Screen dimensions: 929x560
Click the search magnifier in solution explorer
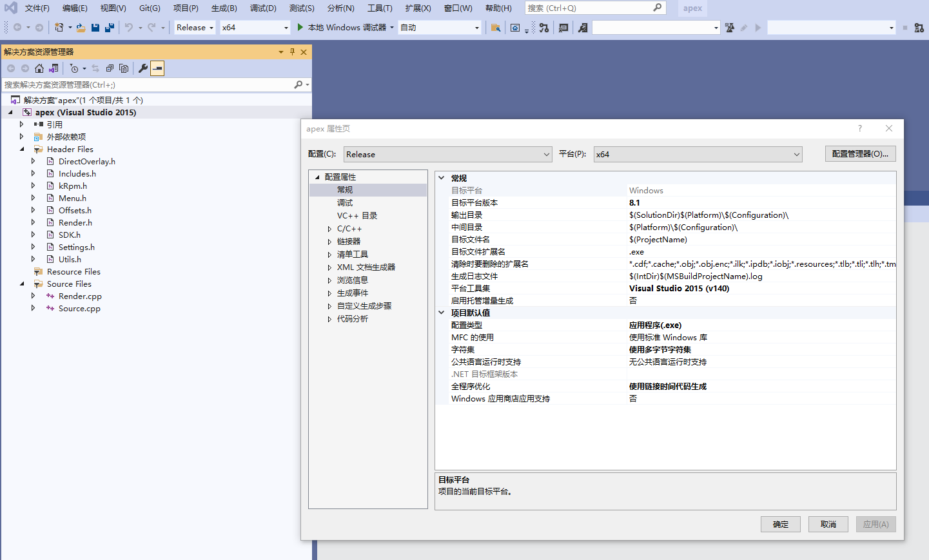tap(298, 84)
